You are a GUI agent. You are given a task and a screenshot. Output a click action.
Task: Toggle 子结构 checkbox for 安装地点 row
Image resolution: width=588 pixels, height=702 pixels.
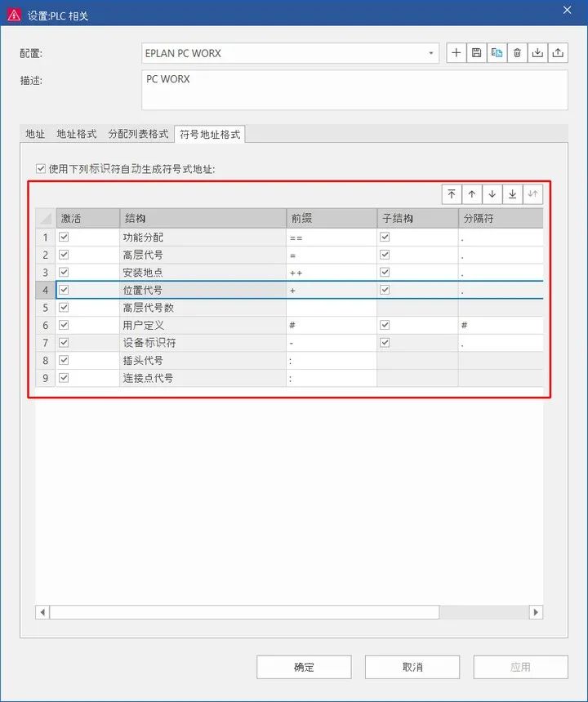385,272
